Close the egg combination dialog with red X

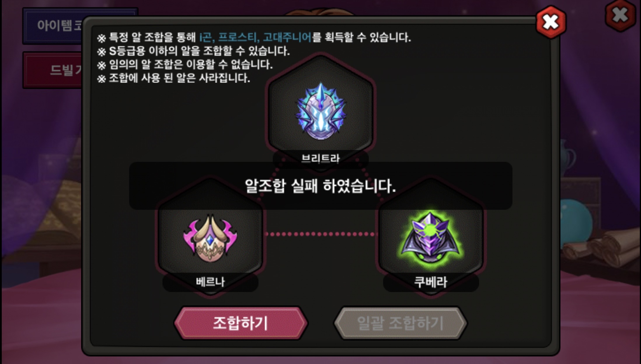click(x=551, y=22)
